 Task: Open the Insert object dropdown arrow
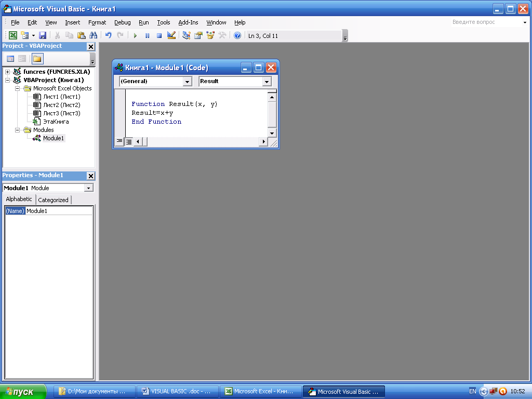[x=33, y=35]
